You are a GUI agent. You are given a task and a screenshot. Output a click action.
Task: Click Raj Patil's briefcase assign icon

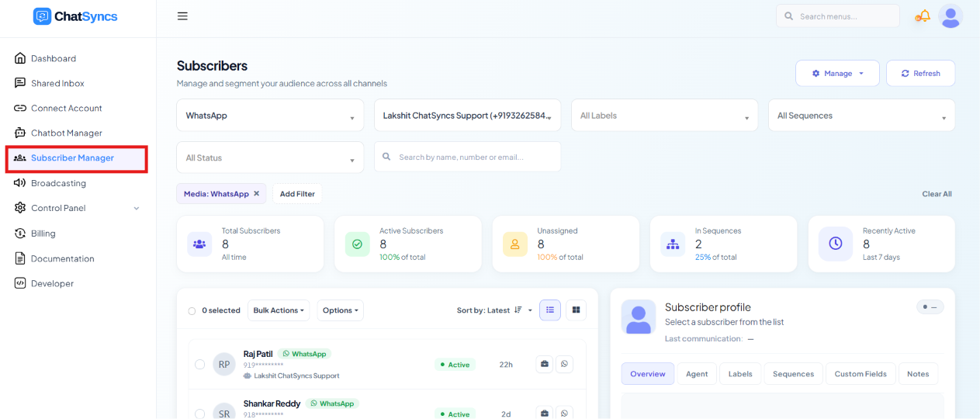545,364
